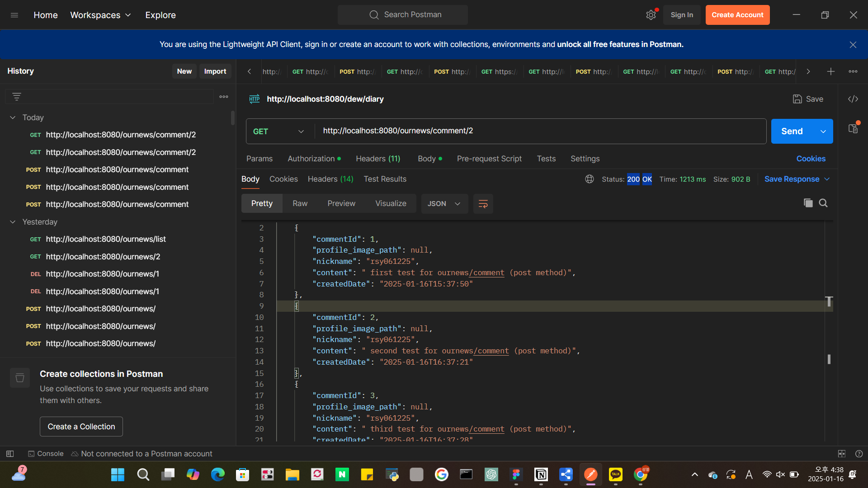
Task: Switch response view to Raw
Action: [300, 204]
